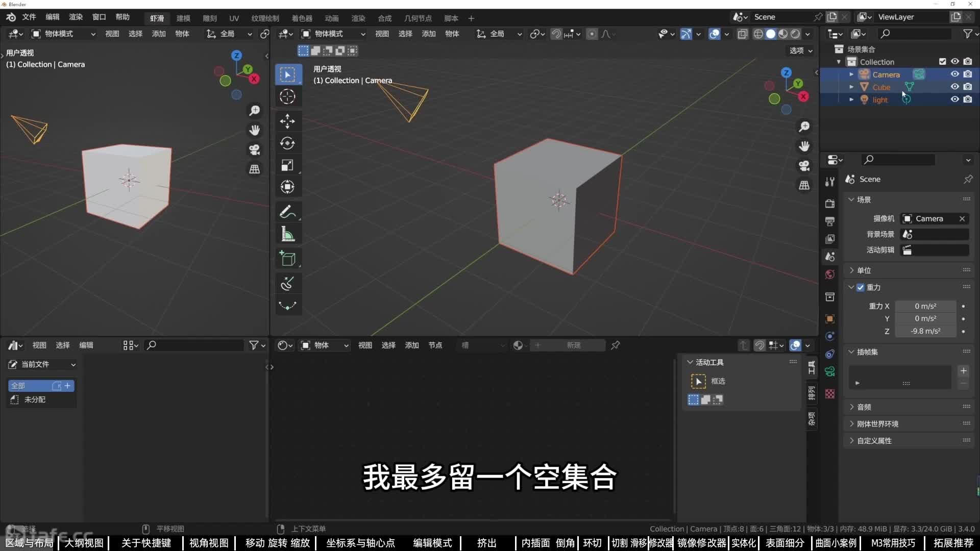Switch to the Sculpting workspace tab
980x551 pixels.
[209, 18]
